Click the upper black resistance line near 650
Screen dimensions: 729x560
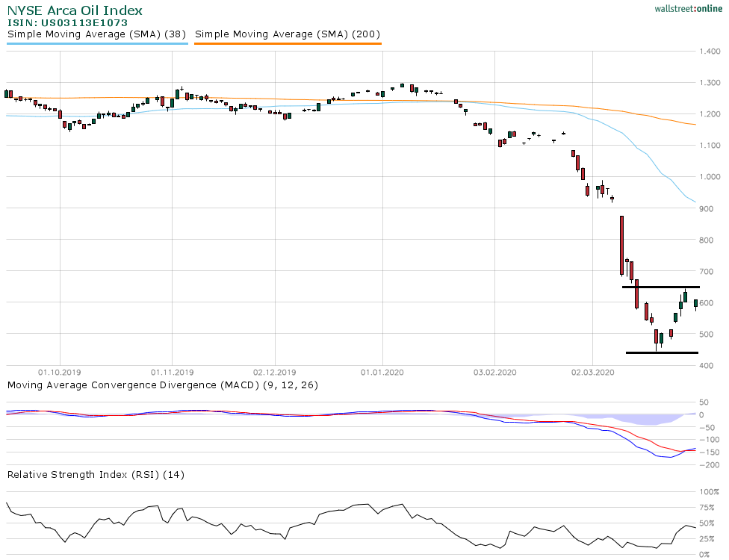[661, 287]
